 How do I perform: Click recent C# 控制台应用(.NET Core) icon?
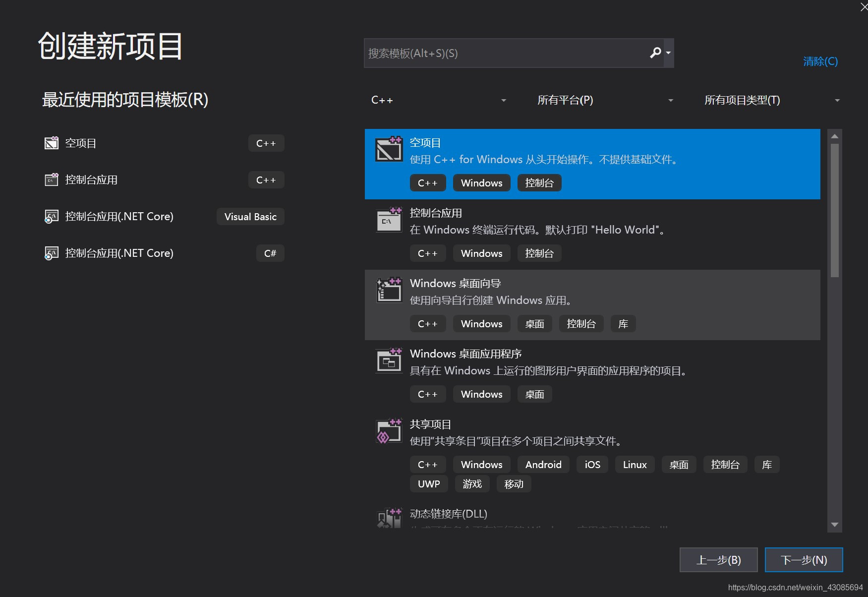52,253
